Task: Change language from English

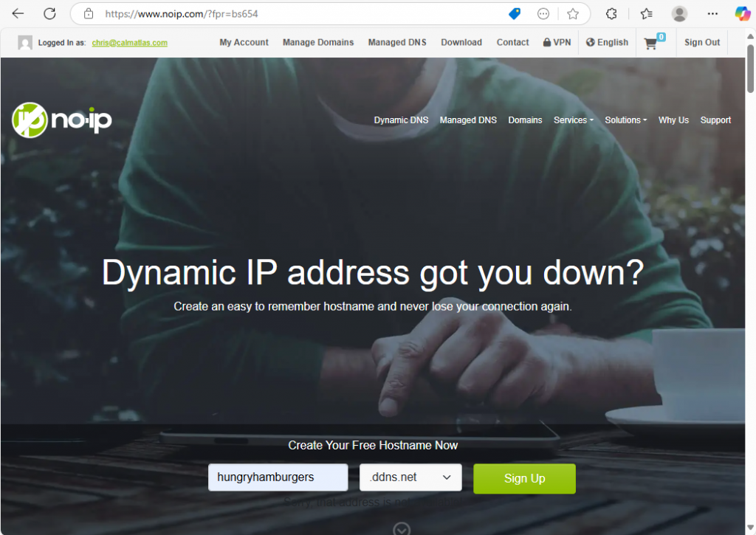Action: pyautogui.click(x=607, y=42)
